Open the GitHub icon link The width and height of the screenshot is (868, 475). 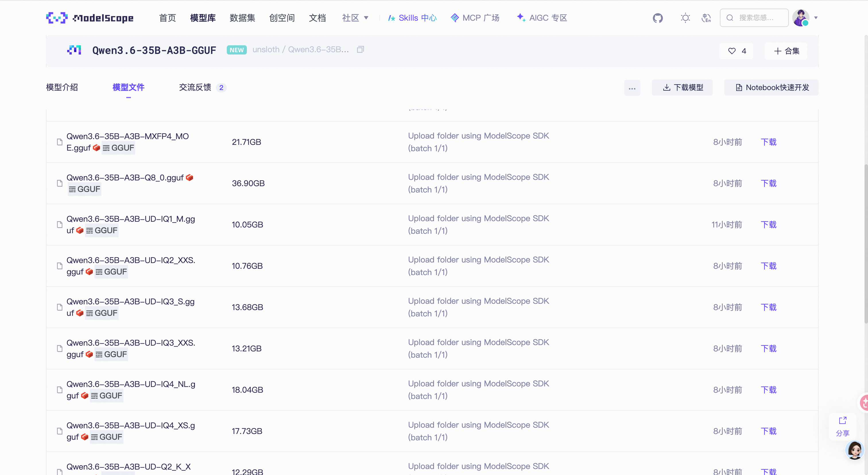point(658,18)
